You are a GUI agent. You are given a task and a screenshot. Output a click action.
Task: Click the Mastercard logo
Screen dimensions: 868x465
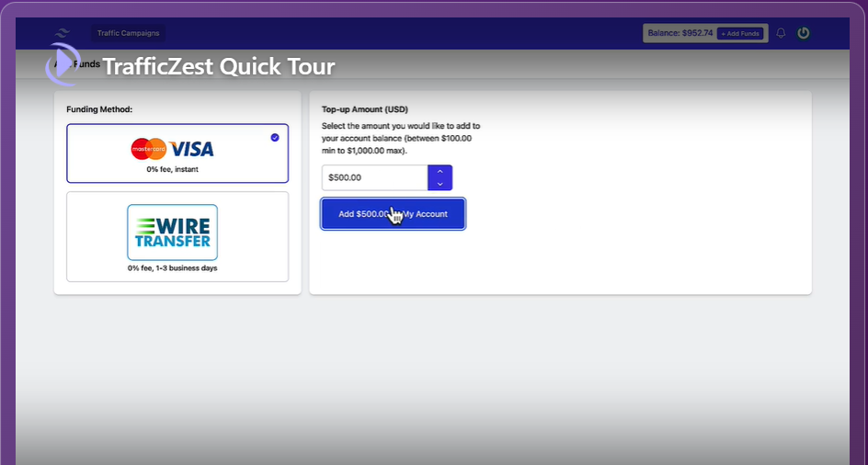point(148,149)
